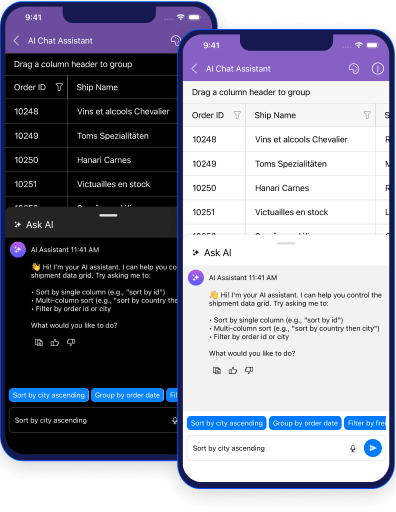Image resolution: width=396 pixels, height=512 pixels.
Task: Go back with dark phone's back arrow
Action: pyautogui.click(x=16, y=41)
